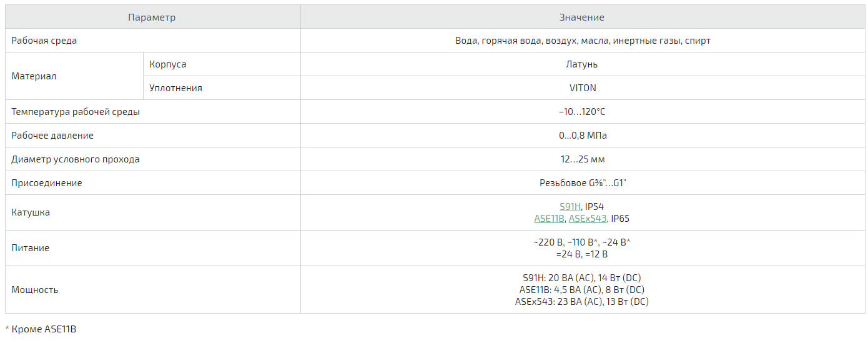
Task: Select the '–10…120°C' temperature value
Action: coord(582,112)
